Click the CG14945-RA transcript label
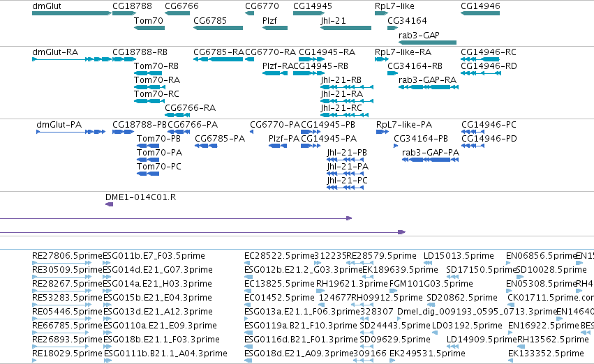This screenshot has height=364, width=594. pyautogui.click(x=327, y=52)
